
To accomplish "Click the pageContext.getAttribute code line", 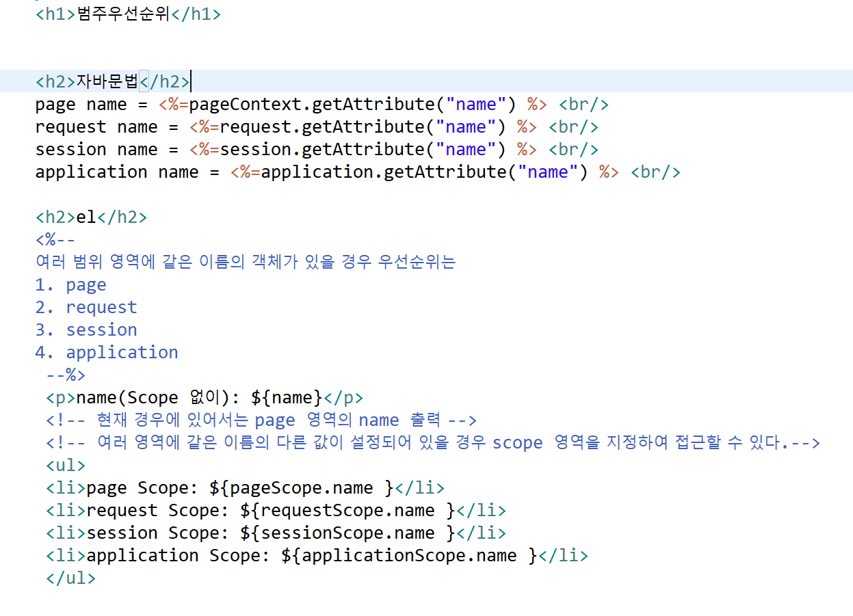I will point(322,105).
